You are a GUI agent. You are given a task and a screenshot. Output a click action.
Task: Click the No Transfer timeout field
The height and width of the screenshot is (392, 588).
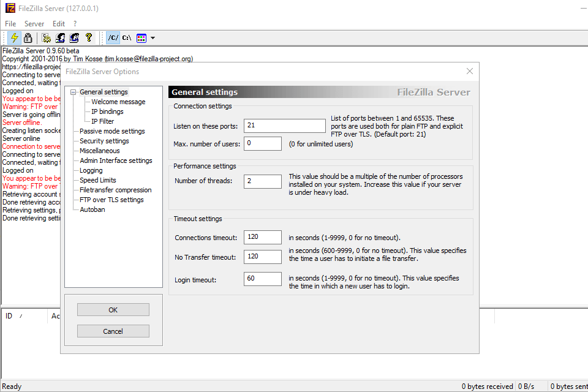(263, 257)
